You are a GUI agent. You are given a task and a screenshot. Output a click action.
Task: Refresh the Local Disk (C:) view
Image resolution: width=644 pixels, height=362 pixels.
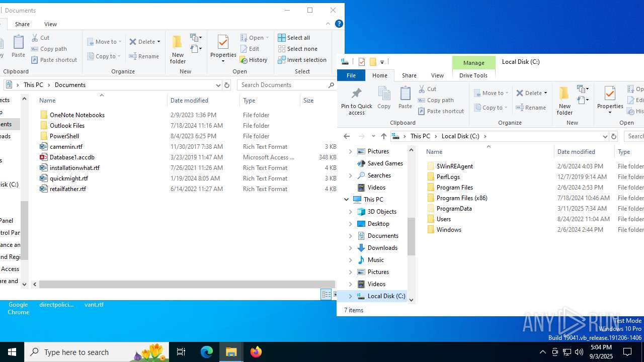point(613,136)
